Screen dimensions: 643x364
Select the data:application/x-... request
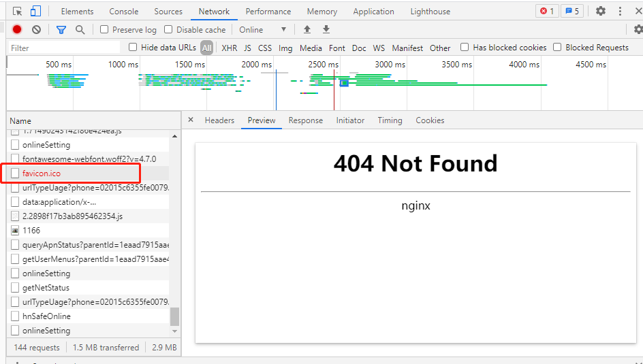[88, 202]
